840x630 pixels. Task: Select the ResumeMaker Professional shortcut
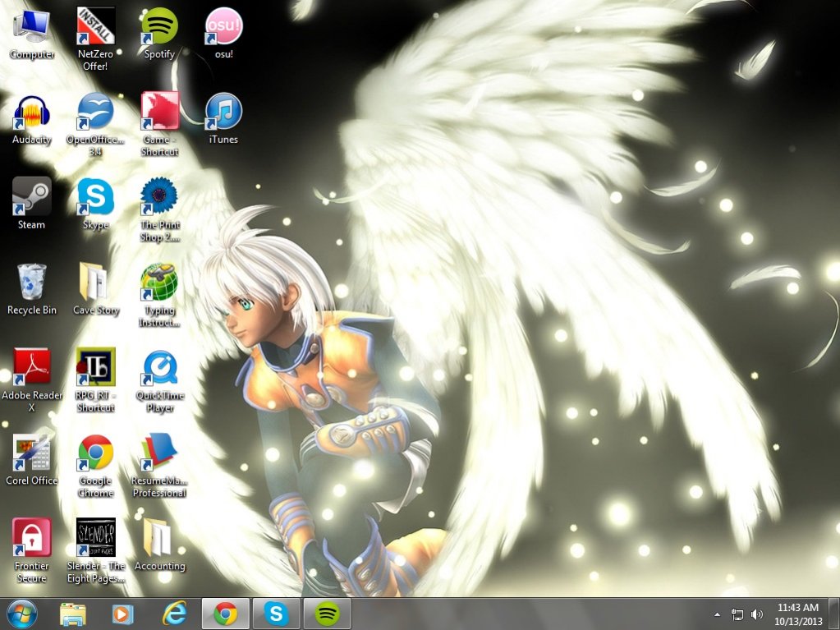[x=159, y=465]
